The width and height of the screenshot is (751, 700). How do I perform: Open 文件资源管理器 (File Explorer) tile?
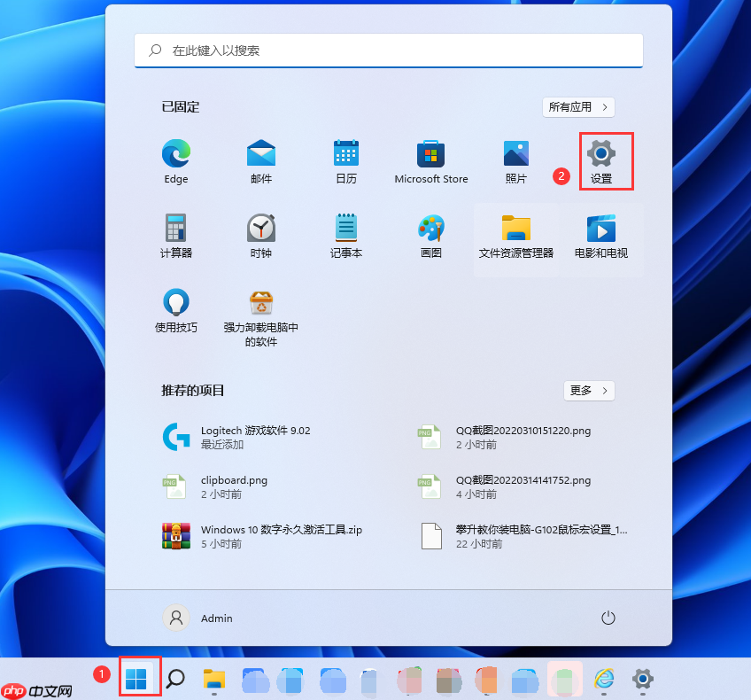(516, 233)
